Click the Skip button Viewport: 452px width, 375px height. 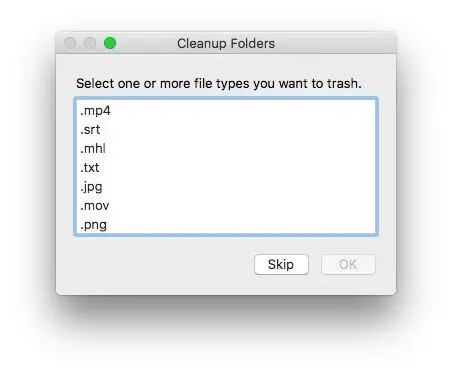281,264
